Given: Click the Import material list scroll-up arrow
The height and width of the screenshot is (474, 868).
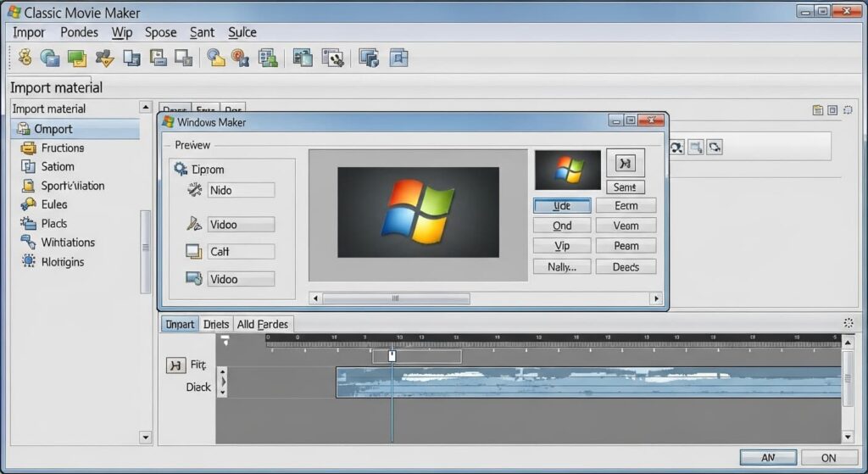Looking at the screenshot, I should [145, 107].
